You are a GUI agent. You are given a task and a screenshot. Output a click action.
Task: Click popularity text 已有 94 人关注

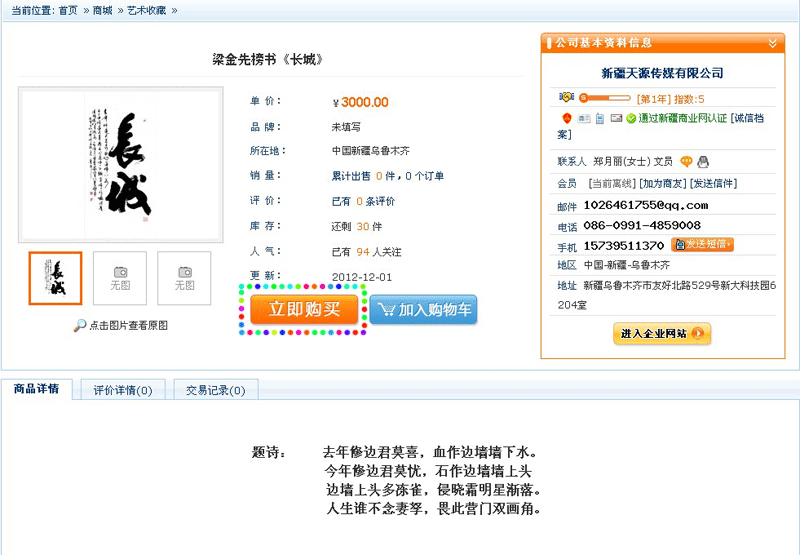click(x=366, y=252)
